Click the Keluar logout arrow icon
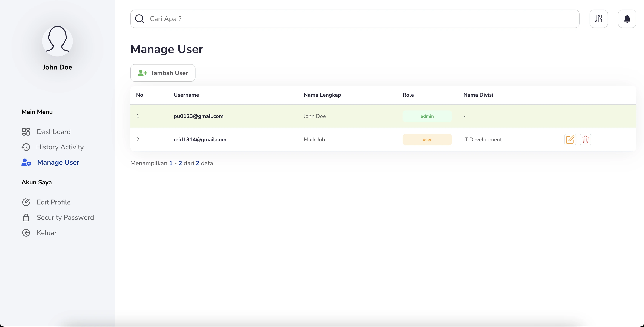 tap(26, 233)
